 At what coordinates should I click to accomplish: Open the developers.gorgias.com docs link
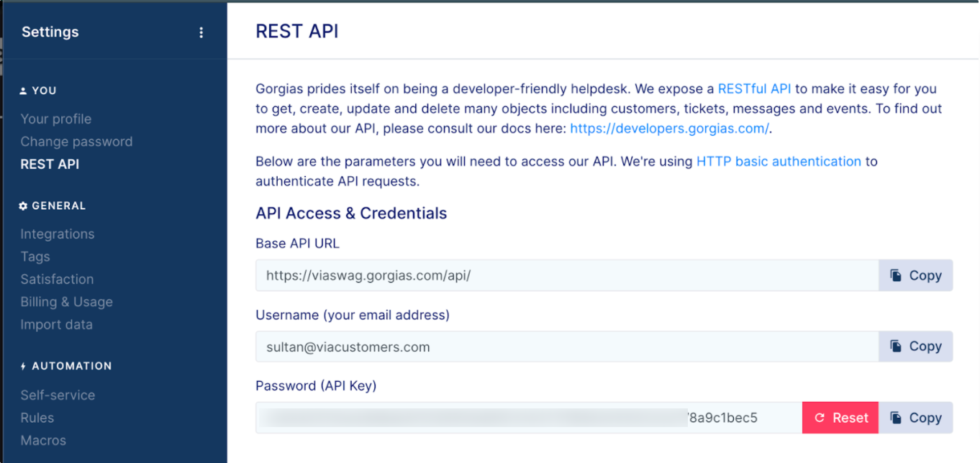669,129
